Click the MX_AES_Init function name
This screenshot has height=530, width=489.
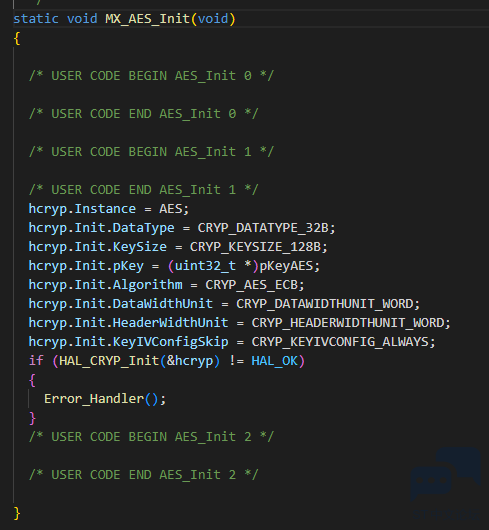point(147,19)
